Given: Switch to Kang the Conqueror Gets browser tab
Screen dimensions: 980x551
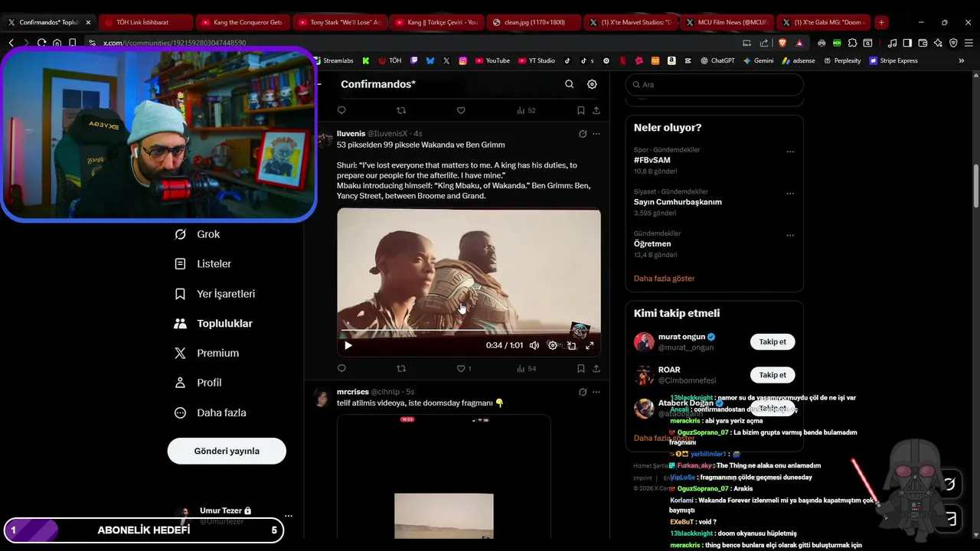Looking at the screenshot, I should tap(241, 22).
